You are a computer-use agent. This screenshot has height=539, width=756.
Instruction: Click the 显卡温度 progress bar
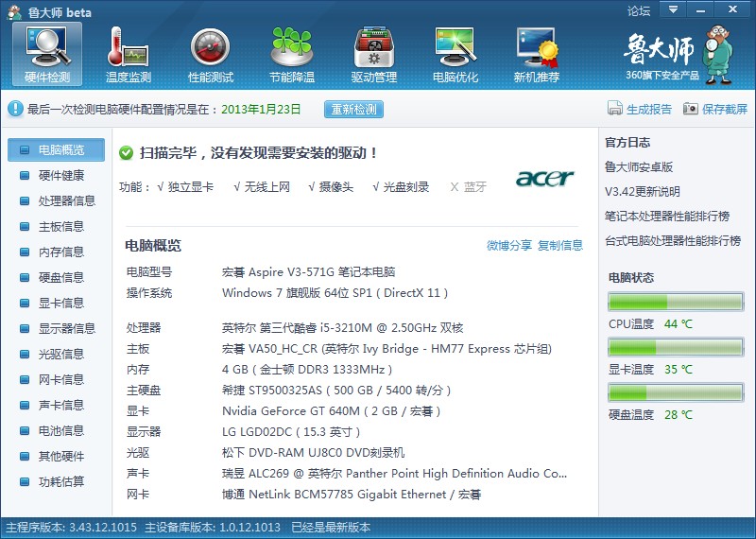point(676,347)
